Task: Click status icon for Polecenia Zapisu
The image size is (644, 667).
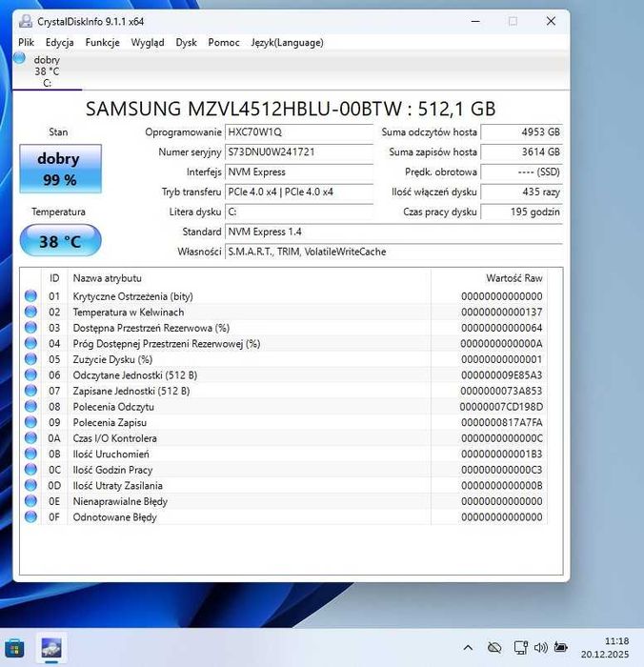Action: (x=30, y=421)
